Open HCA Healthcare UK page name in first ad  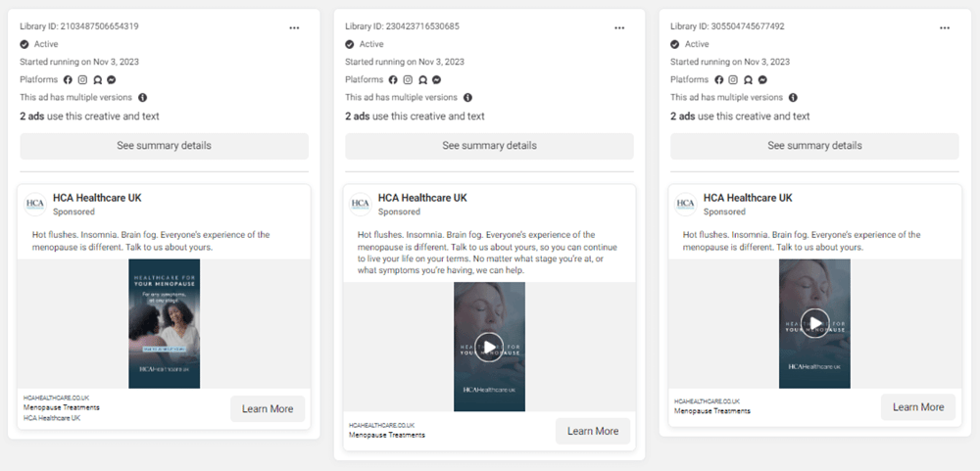97,198
